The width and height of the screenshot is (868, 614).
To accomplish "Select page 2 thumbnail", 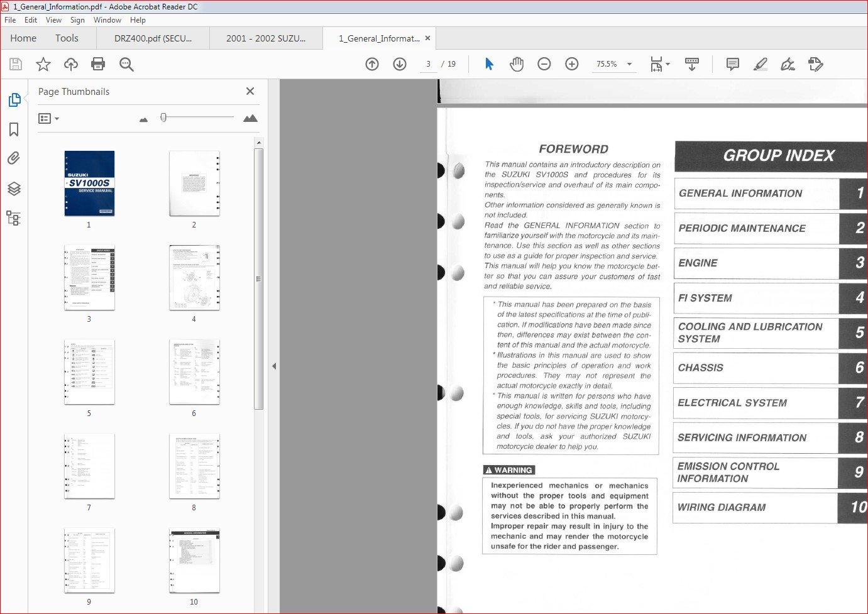I will tap(194, 184).
